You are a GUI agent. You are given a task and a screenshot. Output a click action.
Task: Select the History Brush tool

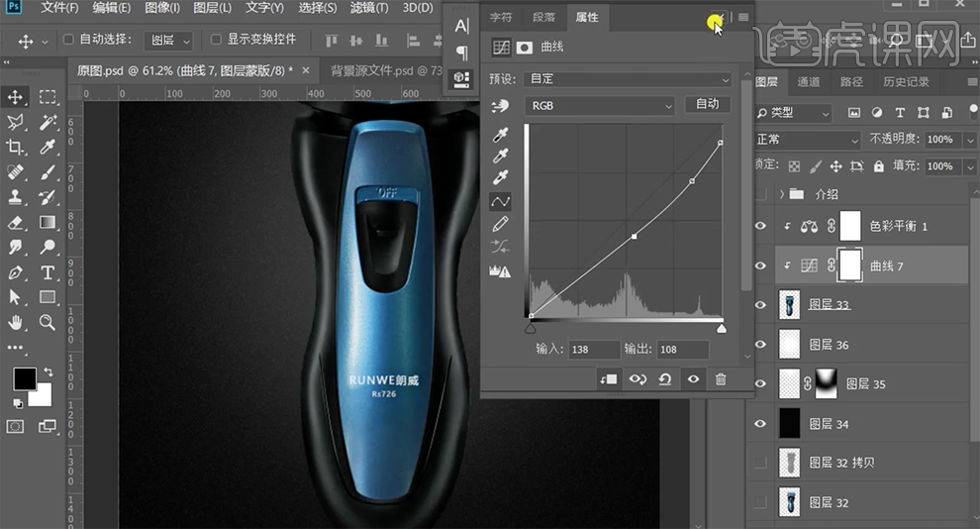point(48,197)
